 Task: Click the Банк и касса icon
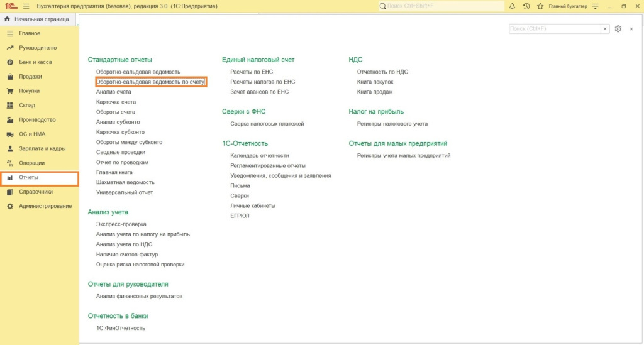pos(10,62)
